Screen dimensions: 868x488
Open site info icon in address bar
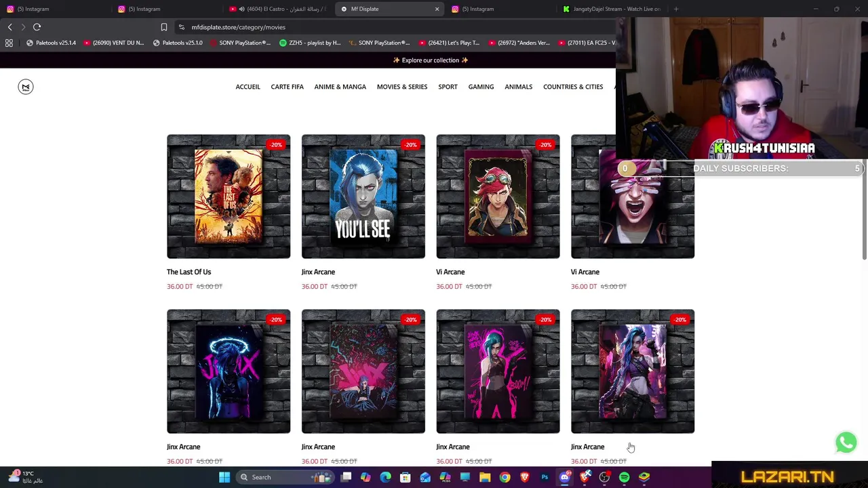click(181, 27)
